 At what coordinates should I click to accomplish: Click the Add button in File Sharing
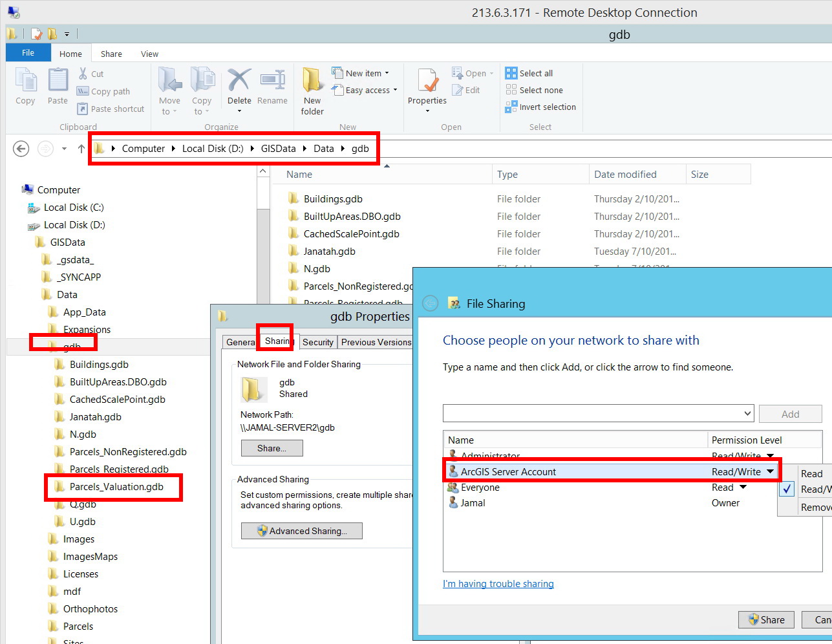[790, 414]
